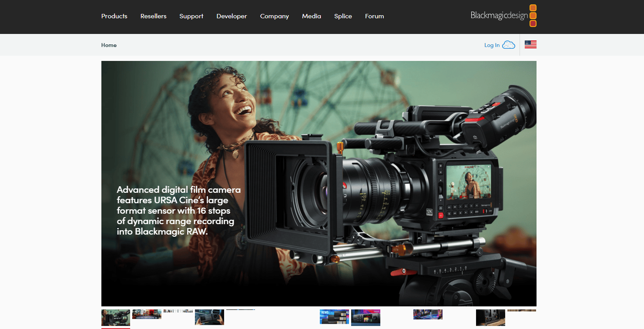The height and width of the screenshot is (329, 644).
Task: Go to the Resellers page
Action: tap(154, 16)
